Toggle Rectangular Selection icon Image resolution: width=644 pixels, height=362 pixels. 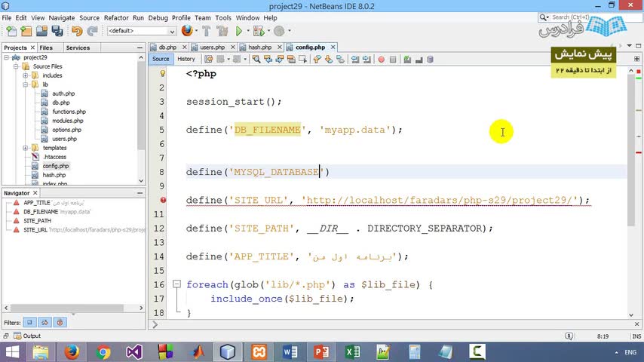coord(302,59)
